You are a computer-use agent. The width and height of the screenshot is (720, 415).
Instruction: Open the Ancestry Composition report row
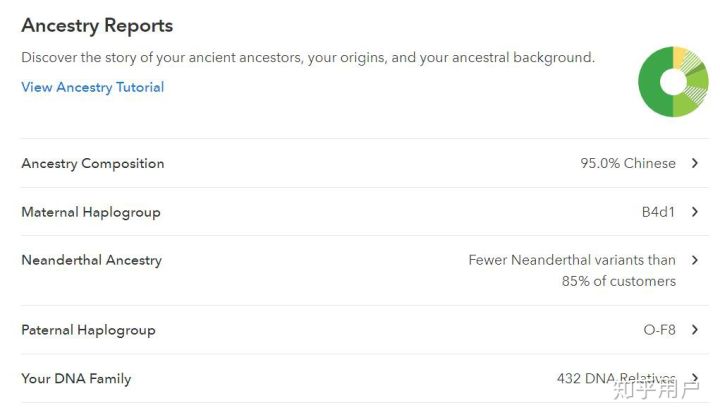[x=93, y=163]
